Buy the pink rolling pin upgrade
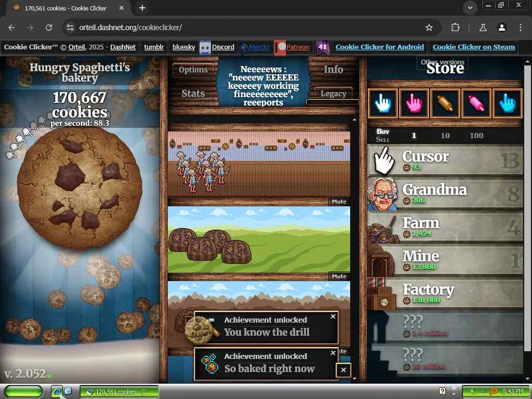The width and height of the screenshot is (532, 399). [x=476, y=103]
